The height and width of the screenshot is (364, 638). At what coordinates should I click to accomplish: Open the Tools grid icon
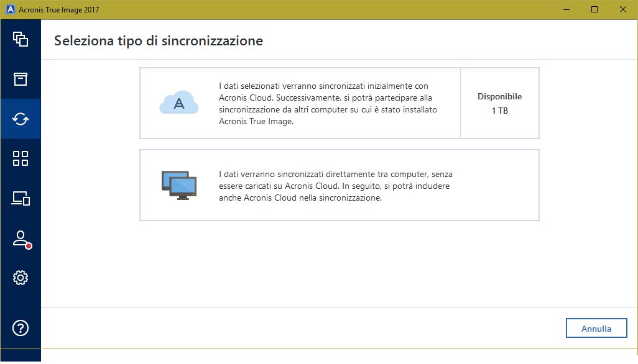21,158
